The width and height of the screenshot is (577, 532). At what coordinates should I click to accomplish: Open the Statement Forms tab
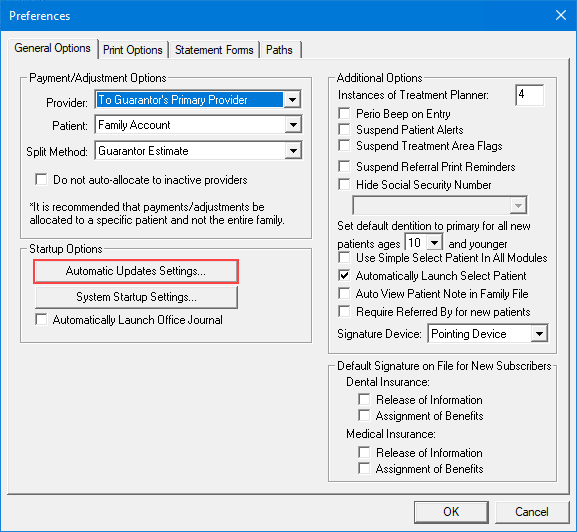[214, 50]
